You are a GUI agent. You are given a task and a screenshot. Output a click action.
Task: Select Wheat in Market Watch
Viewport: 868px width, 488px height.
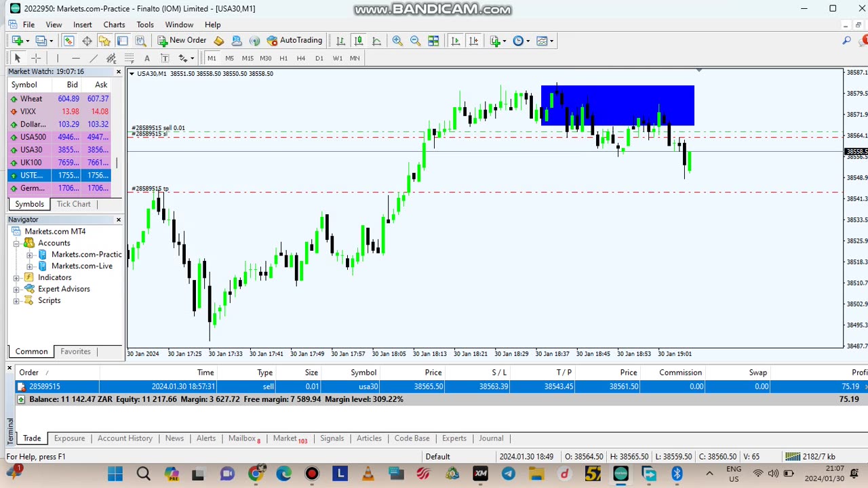pos(59,99)
